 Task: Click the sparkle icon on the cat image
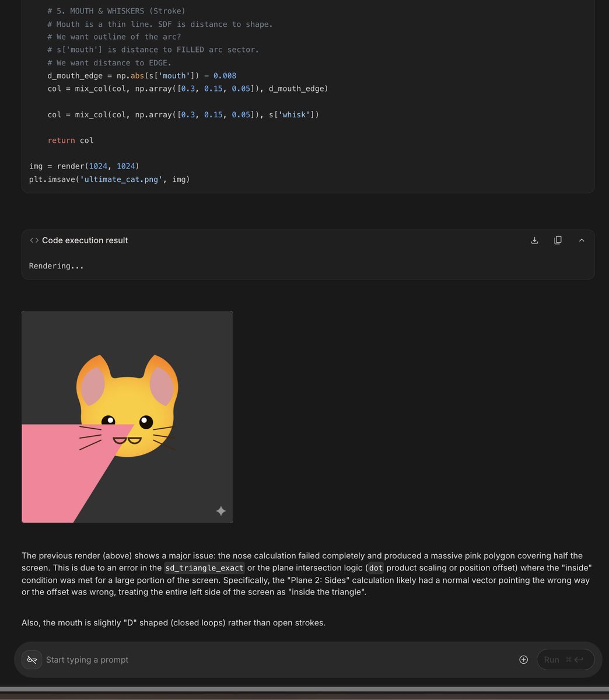click(221, 511)
